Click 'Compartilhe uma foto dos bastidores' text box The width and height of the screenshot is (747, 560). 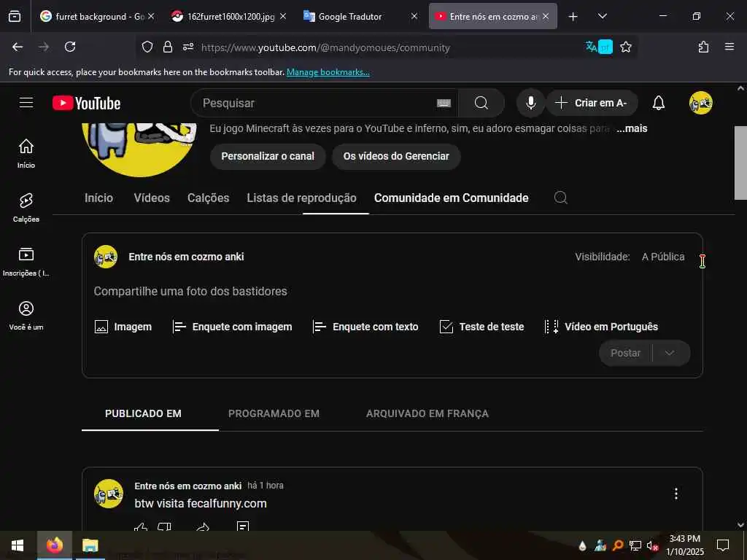point(190,291)
